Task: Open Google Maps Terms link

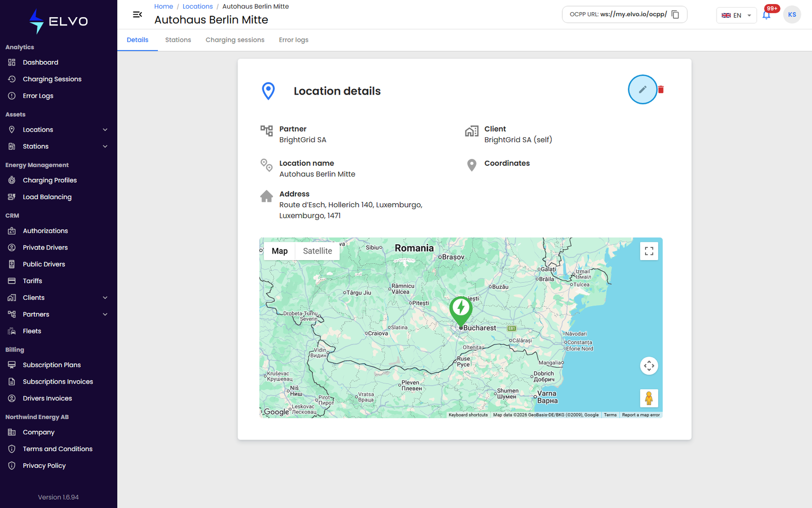Action: (610, 415)
